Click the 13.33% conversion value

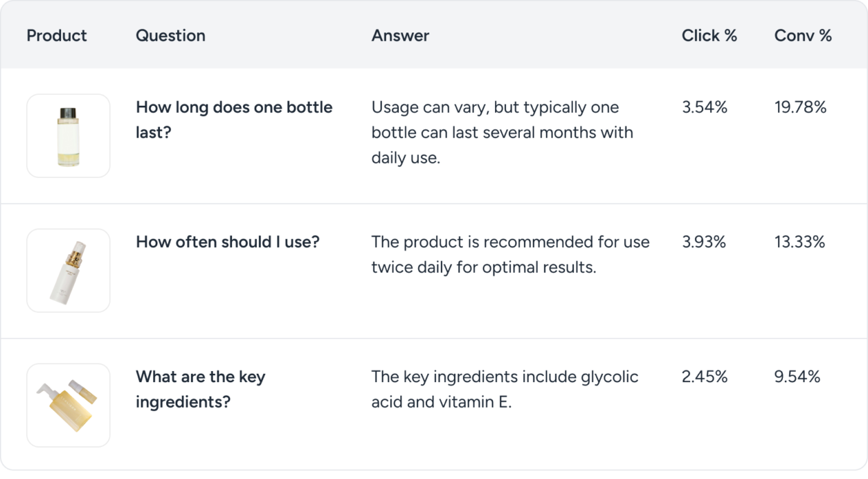(x=800, y=242)
